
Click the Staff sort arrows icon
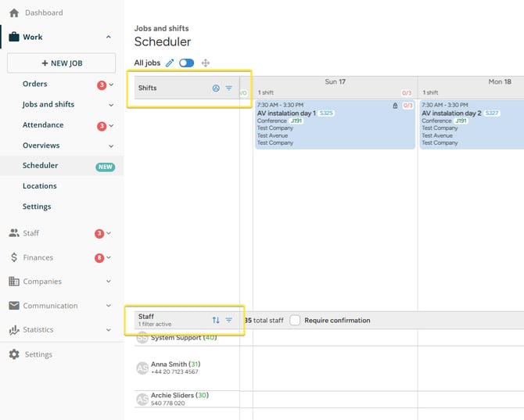point(216,320)
